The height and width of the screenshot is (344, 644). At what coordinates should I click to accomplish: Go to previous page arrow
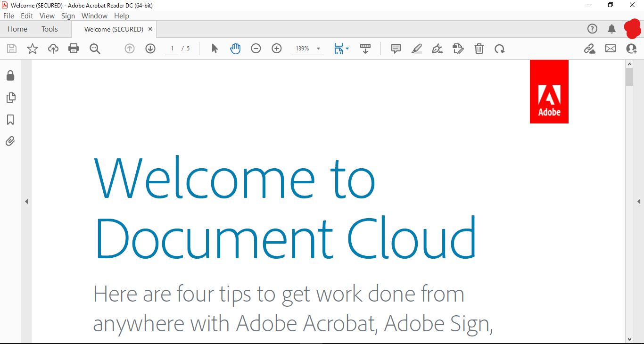coord(130,49)
